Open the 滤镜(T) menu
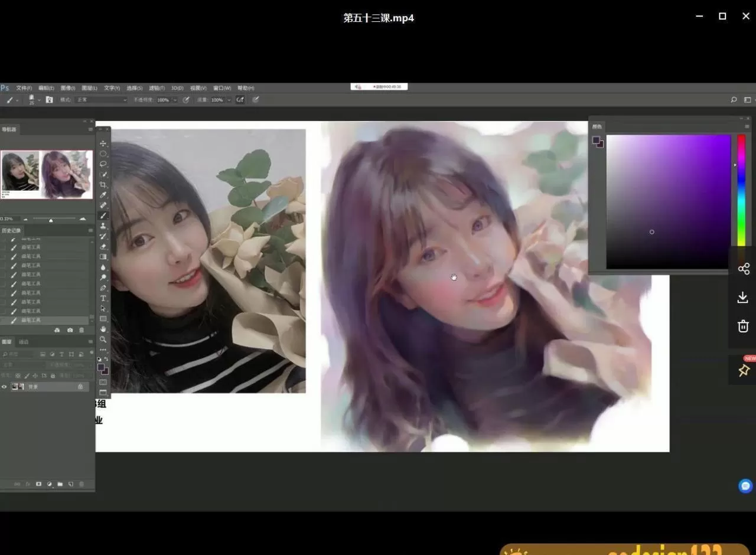 157,88
